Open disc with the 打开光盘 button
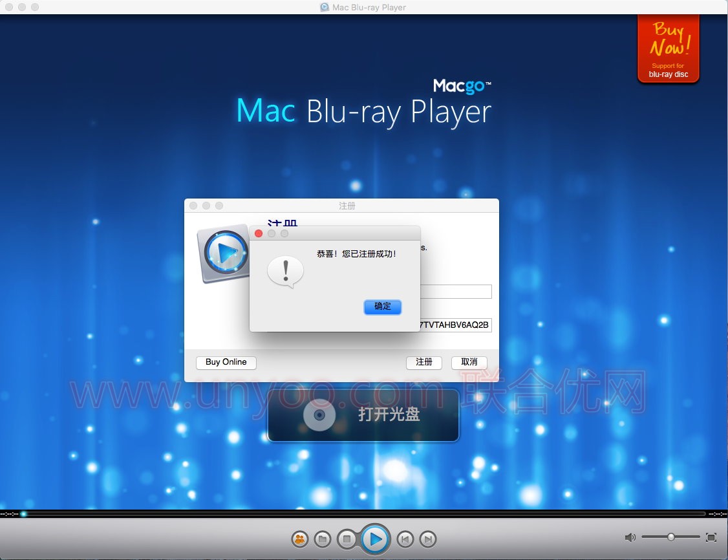Screen dimensions: 728x560 363,415
